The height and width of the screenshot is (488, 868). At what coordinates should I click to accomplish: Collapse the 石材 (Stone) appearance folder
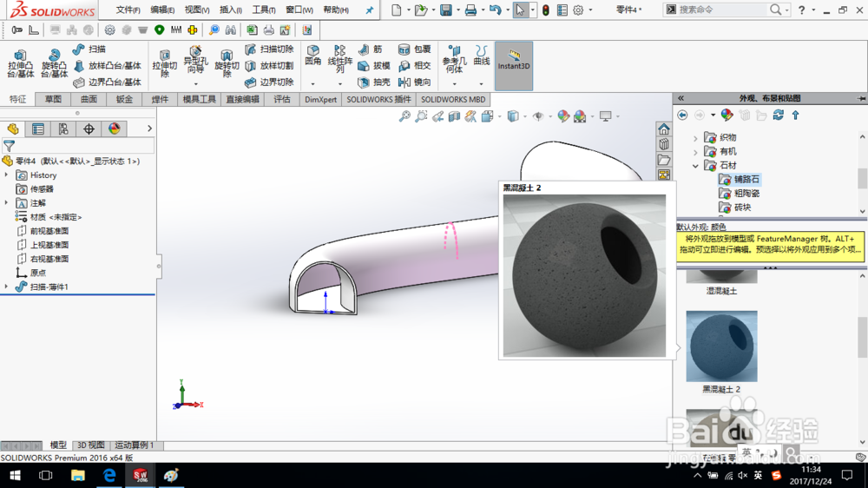coord(696,166)
